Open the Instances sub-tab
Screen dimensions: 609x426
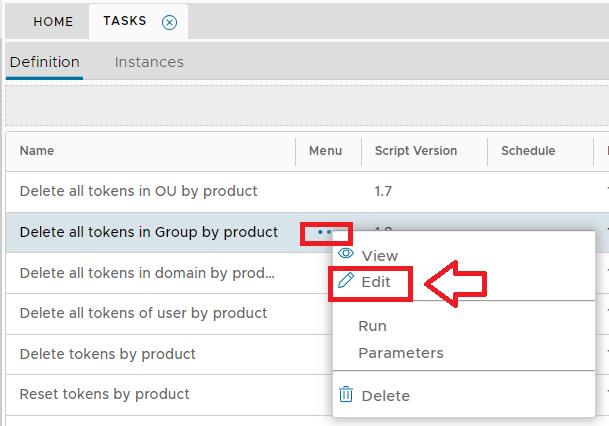click(149, 62)
